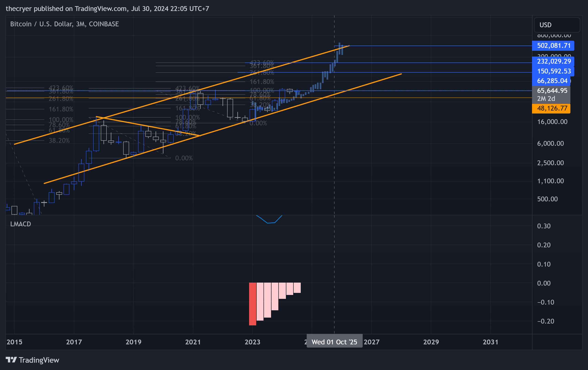Image resolution: width=588 pixels, height=370 pixels.
Task: Click the 1,100.00 price scale label
Action: click(x=551, y=181)
